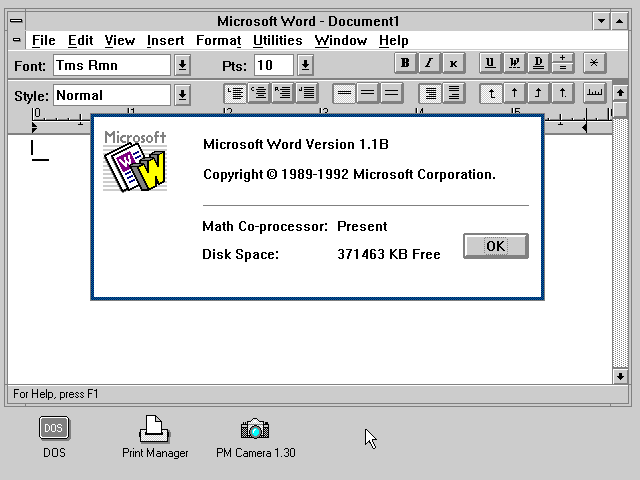This screenshot has width=640, height=480.
Task: Click the DOS desktop icon
Action: [54, 437]
